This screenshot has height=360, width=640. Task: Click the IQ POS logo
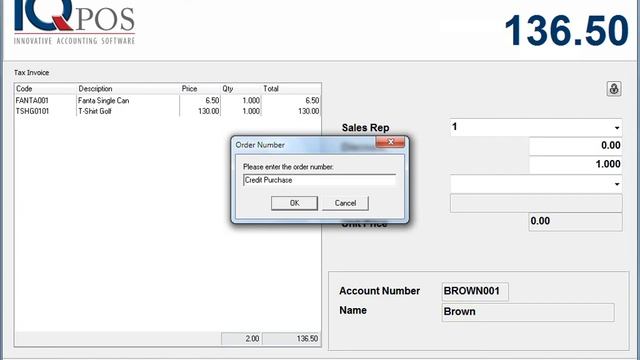(x=74, y=21)
